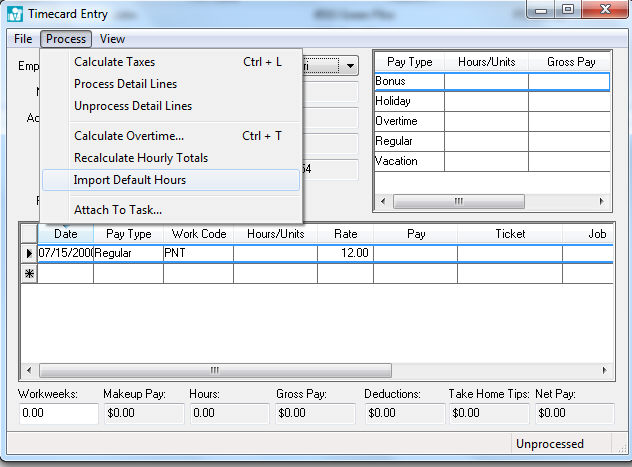Expand the employee combo box dropdown arrow
The height and width of the screenshot is (467, 632).
tap(349, 67)
